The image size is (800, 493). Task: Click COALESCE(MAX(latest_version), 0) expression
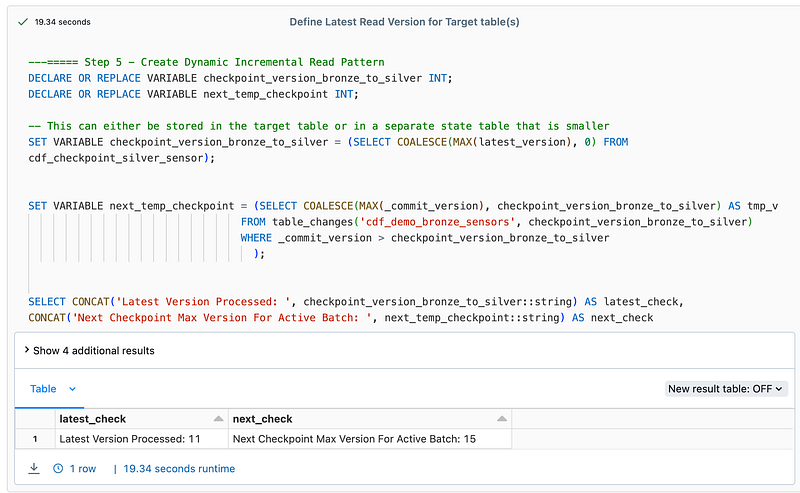pyautogui.click(x=496, y=142)
